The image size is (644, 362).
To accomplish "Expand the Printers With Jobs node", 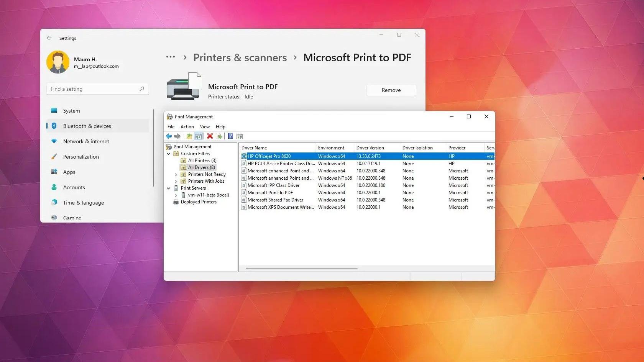I will (176, 182).
